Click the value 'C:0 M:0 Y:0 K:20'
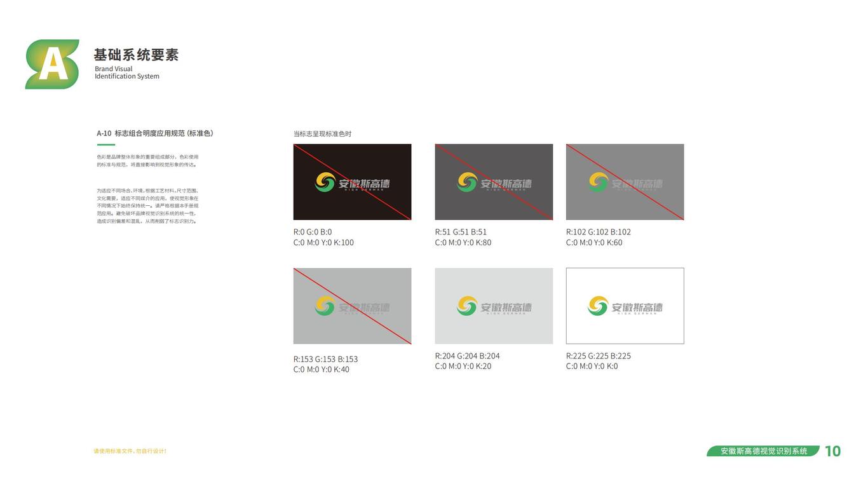Image resolution: width=868 pixels, height=488 pixels. [x=463, y=367]
